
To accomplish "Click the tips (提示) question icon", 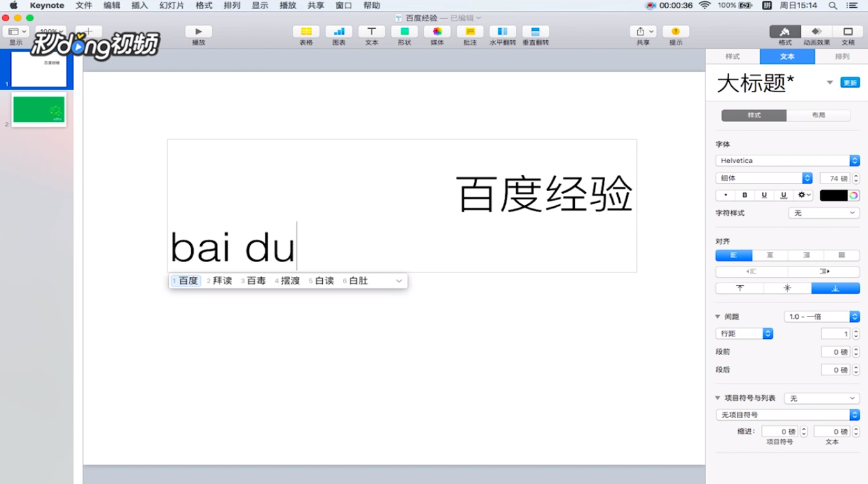I will click(x=675, y=31).
